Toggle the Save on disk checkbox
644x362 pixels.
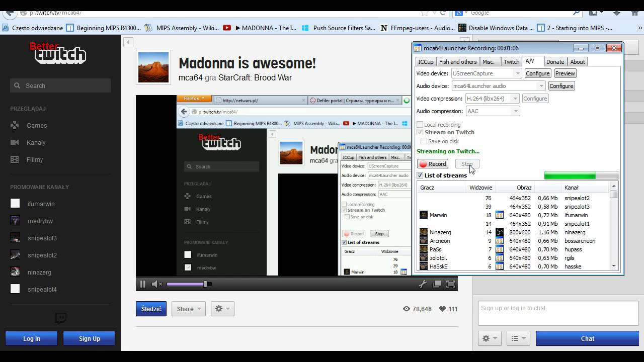click(x=424, y=141)
